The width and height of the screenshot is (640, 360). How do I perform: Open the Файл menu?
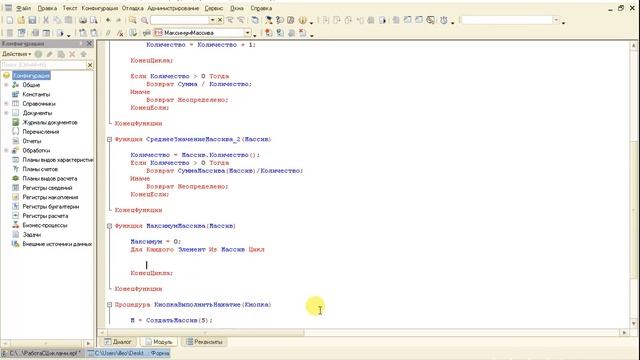pos(24,8)
